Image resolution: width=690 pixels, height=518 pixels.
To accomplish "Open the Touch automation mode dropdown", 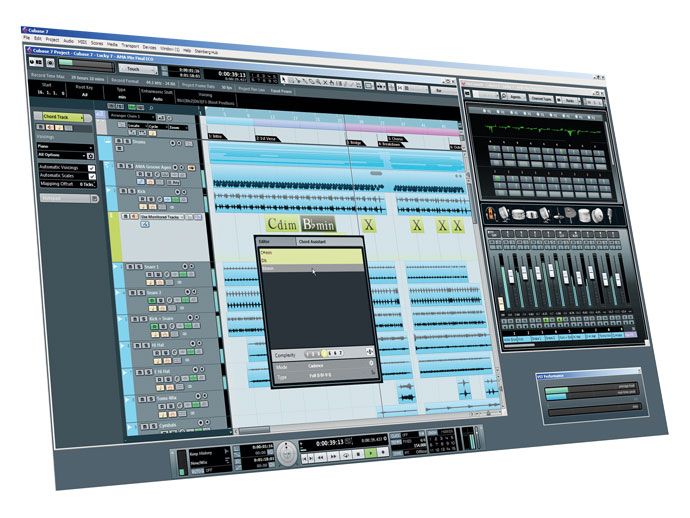I will (138, 69).
